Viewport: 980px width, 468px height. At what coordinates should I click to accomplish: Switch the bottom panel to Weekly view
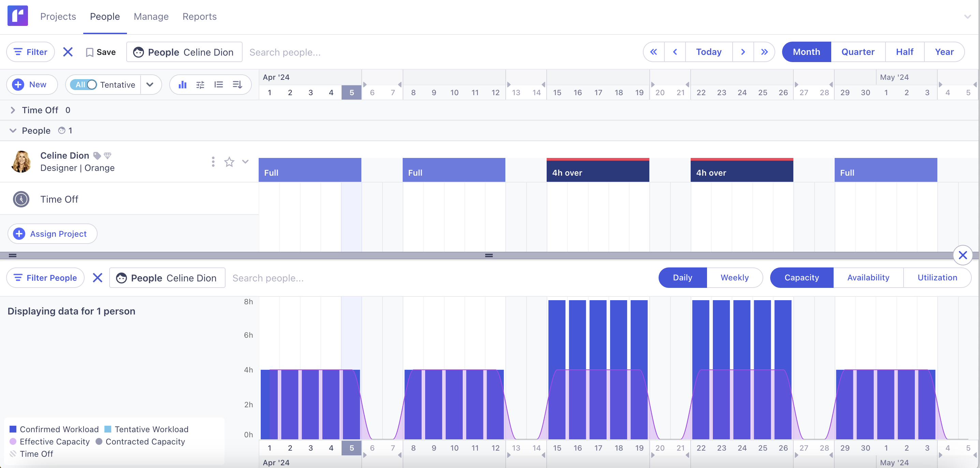(x=734, y=278)
